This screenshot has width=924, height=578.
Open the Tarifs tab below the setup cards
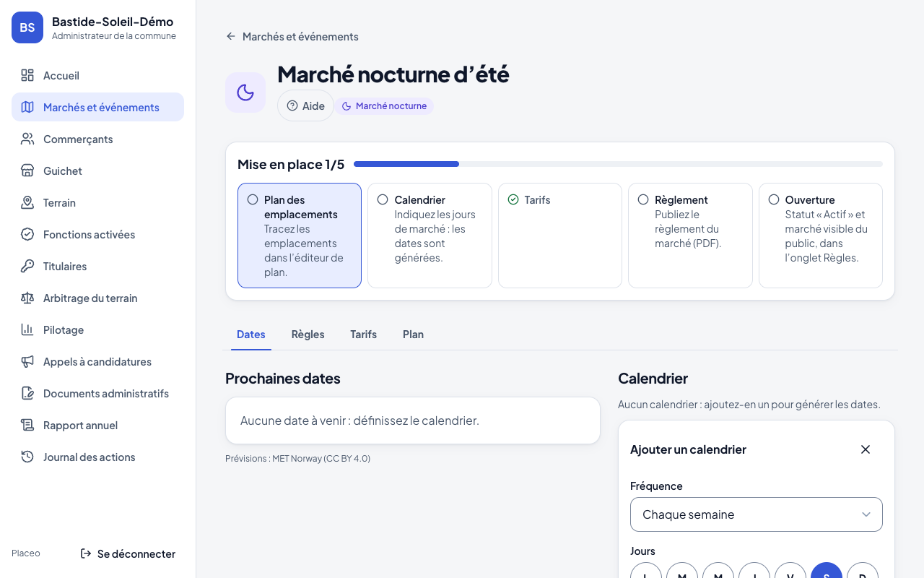tap(364, 335)
